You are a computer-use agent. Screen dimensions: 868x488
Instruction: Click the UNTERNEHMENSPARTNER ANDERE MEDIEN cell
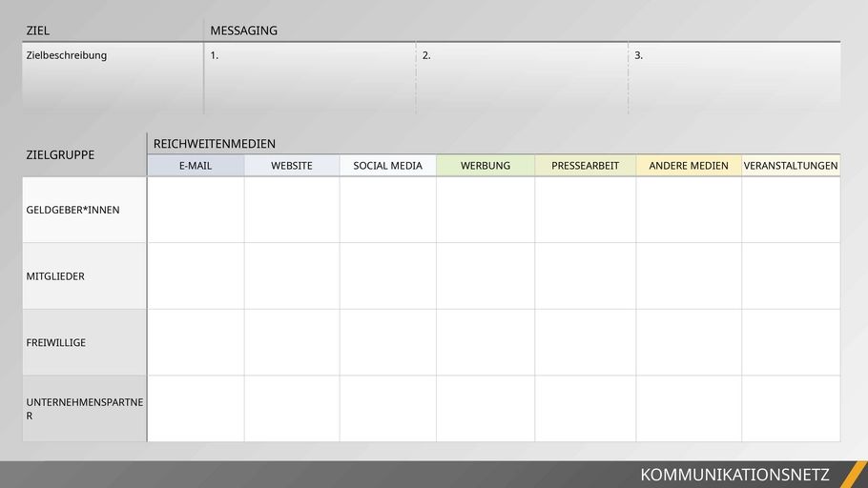pyautogui.click(x=689, y=409)
